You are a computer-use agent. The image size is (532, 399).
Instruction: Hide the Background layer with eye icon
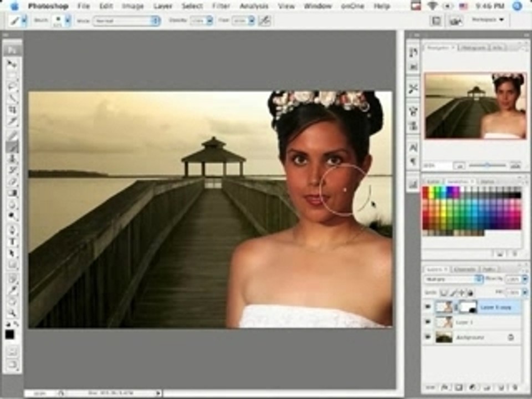428,337
